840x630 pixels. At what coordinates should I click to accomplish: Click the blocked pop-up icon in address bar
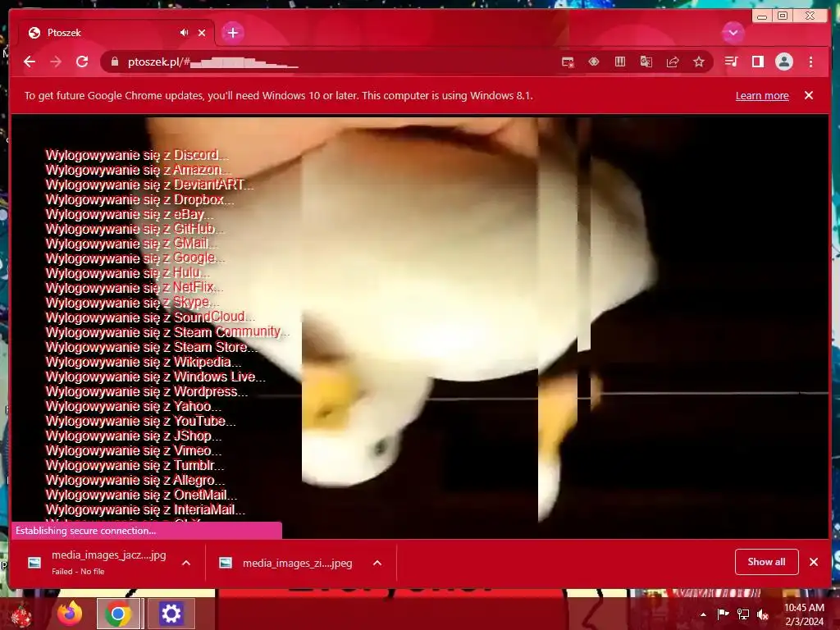568,62
